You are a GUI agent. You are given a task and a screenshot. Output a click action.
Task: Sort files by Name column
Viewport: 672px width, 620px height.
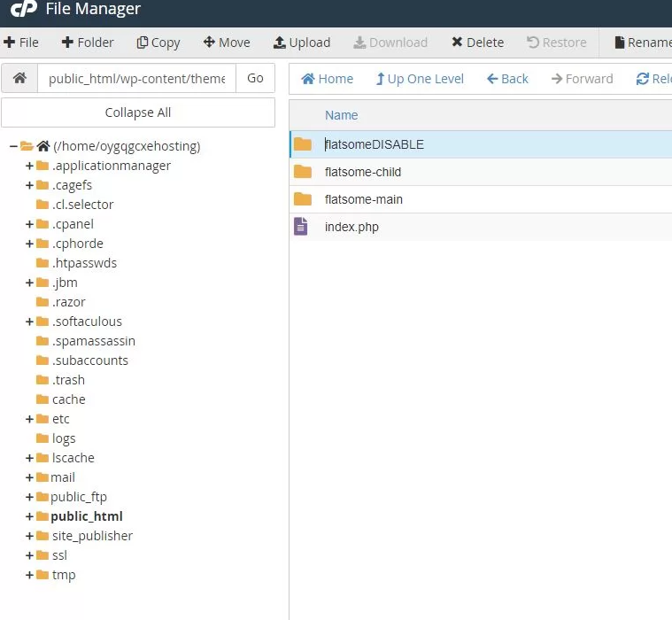[x=341, y=115]
